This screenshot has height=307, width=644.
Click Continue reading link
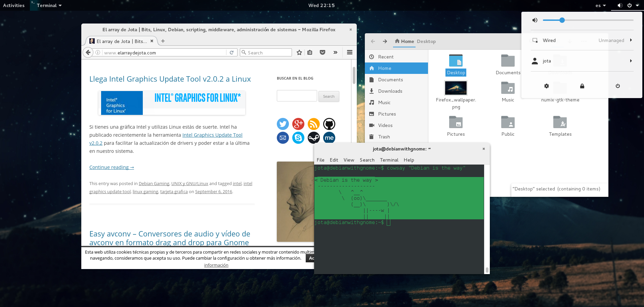point(112,167)
